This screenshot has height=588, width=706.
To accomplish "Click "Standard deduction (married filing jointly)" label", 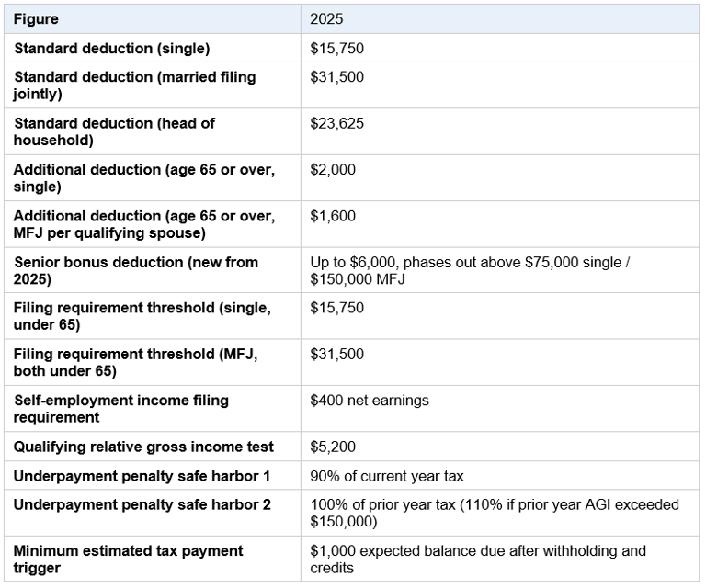I will click(x=134, y=85).
